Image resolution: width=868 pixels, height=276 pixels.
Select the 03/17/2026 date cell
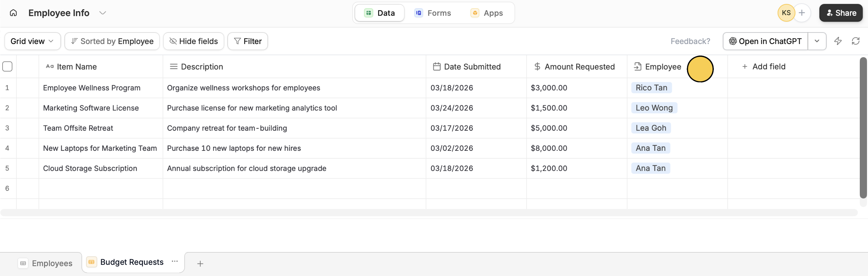476,128
